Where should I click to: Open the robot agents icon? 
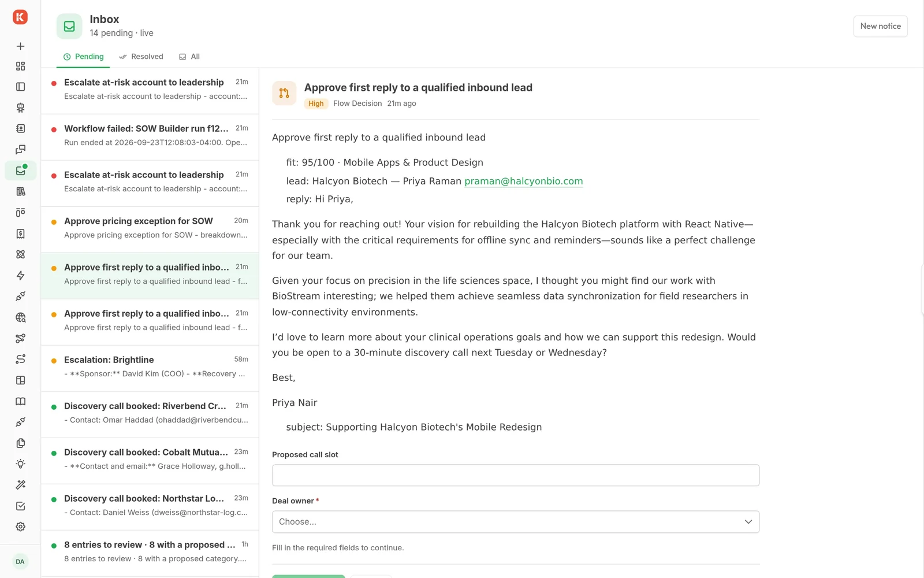tap(20, 108)
